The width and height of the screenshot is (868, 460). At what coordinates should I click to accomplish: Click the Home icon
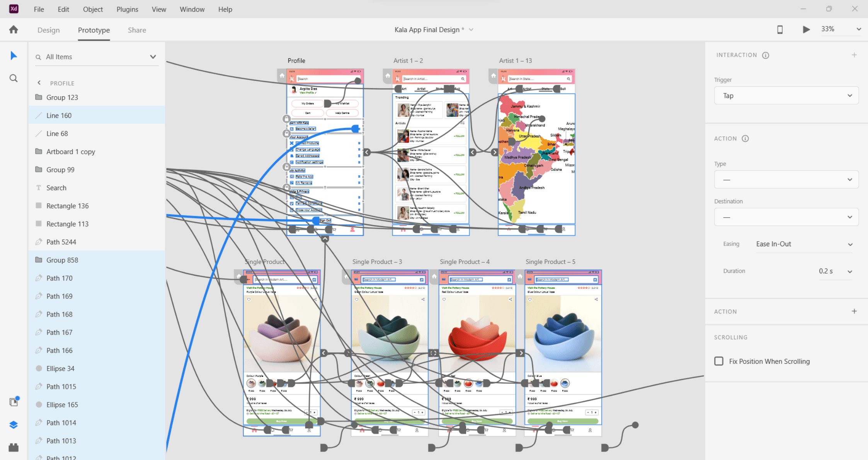click(14, 30)
